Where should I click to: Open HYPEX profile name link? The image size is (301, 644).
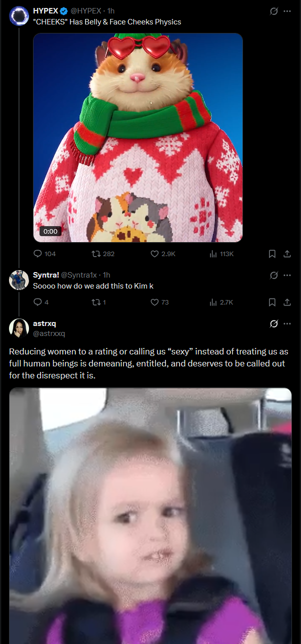tap(45, 10)
